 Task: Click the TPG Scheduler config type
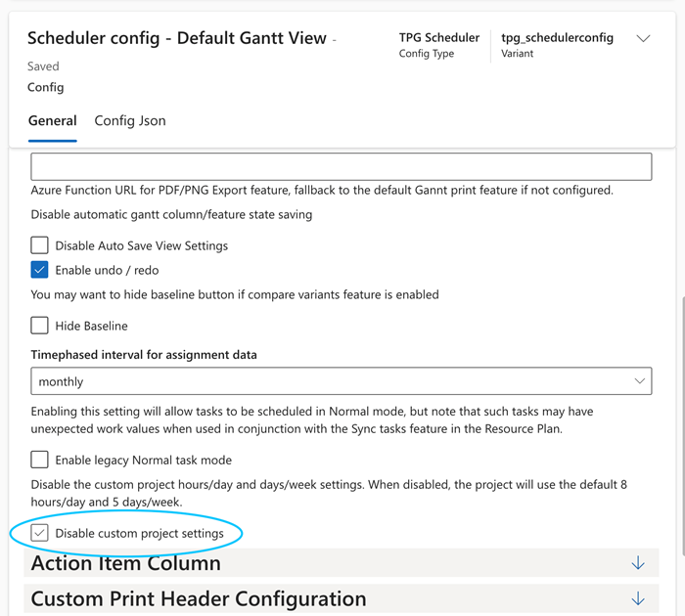click(439, 38)
